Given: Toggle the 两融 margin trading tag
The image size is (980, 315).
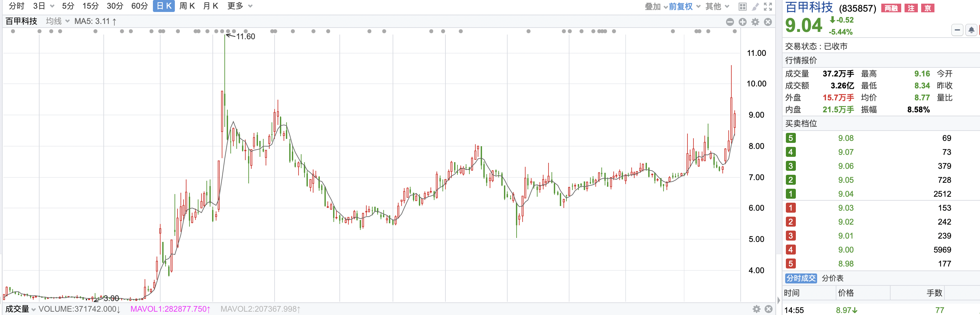Looking at the screenshot, I should pos(891,8).
